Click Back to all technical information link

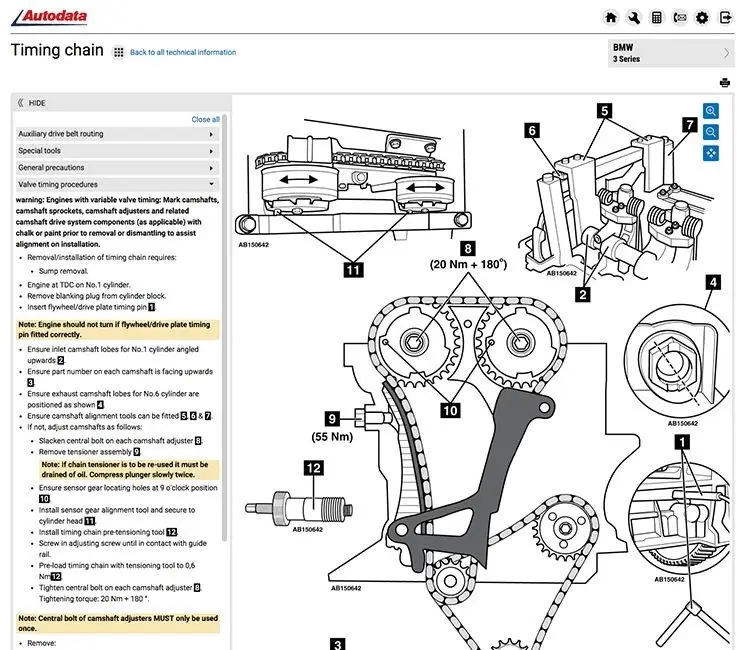tap(183, 52)
